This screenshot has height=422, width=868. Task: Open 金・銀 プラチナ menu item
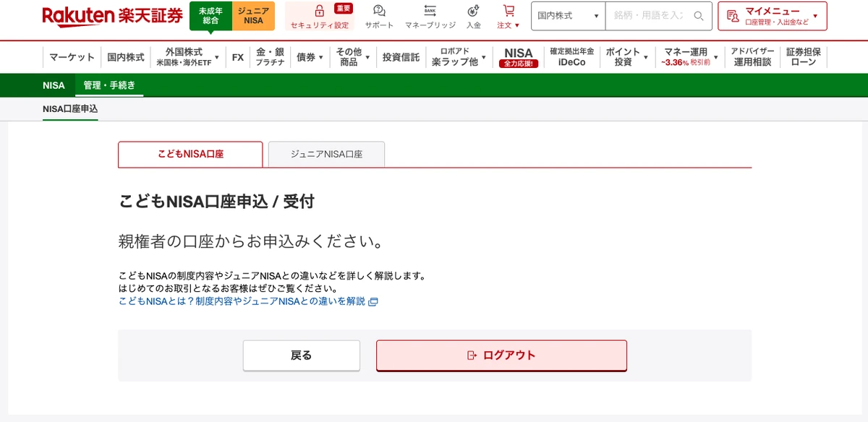tap(270, 57)
